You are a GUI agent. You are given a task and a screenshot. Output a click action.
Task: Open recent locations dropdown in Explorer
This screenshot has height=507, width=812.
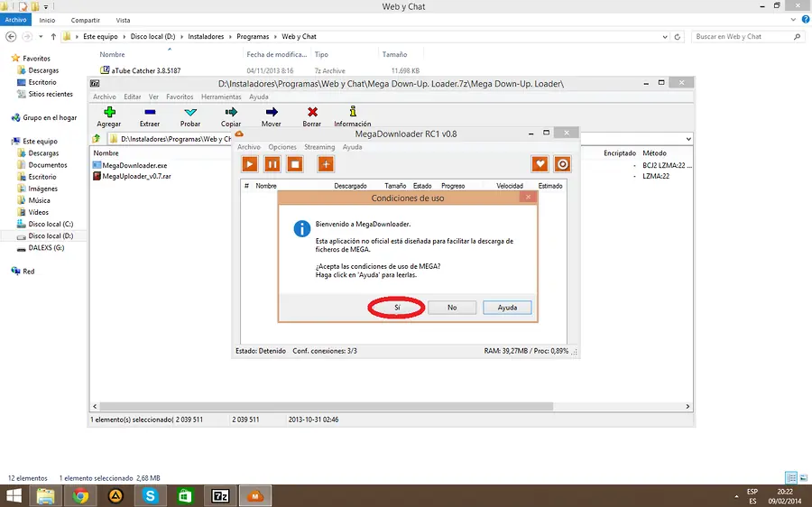click(x=41, y=37)
